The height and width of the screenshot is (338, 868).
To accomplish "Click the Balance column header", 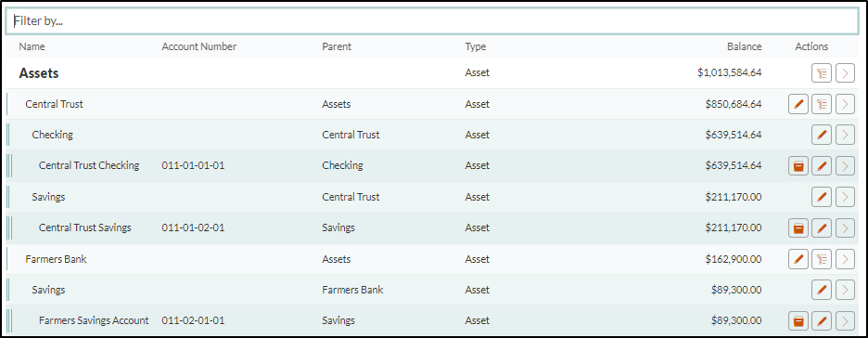I will [x=745, y=46].
